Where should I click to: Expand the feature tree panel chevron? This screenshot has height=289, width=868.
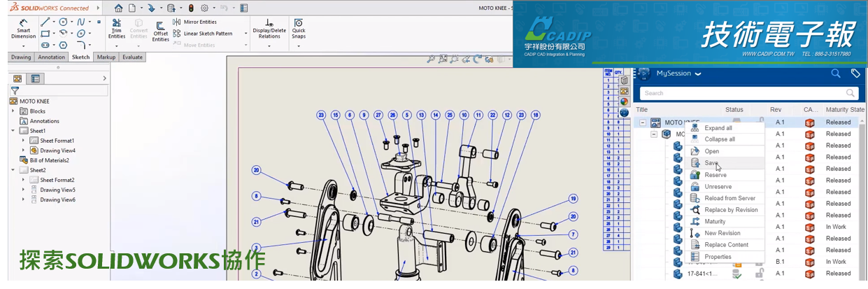click(x=105, y=78)
